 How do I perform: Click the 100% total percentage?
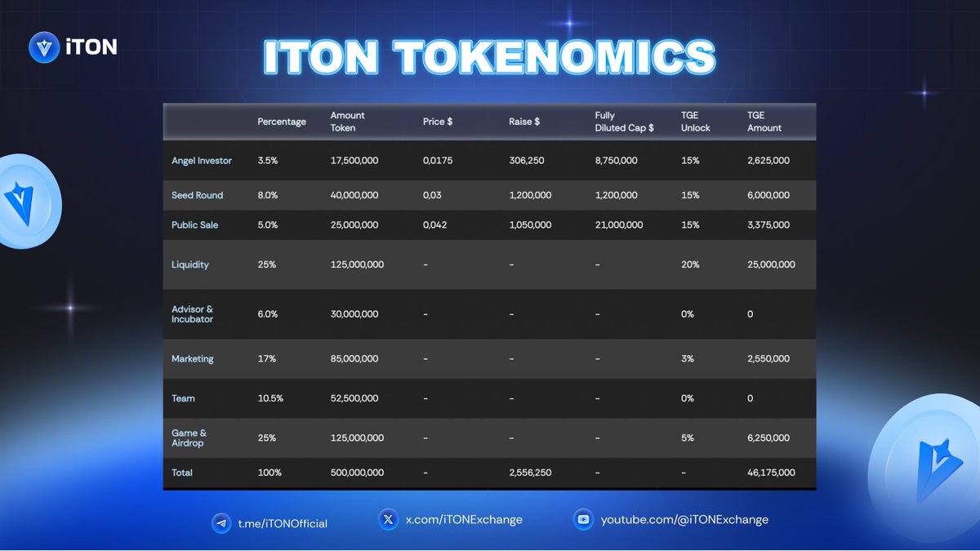269,473
